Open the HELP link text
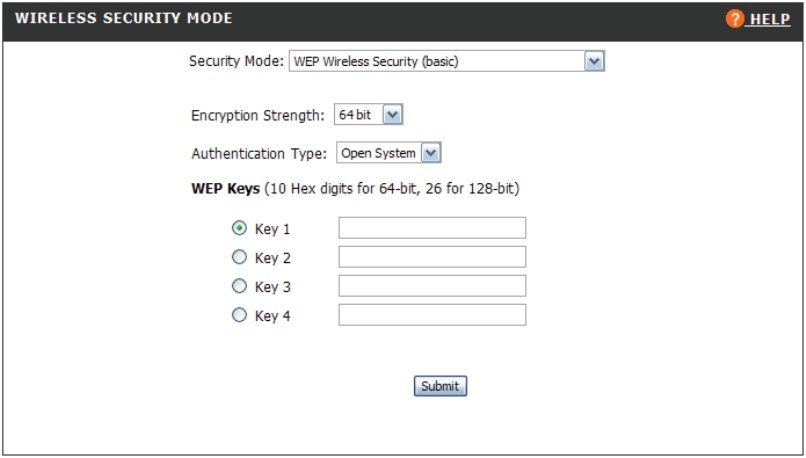This screenshot has height=458, width=806. click(x=770, y=19)
